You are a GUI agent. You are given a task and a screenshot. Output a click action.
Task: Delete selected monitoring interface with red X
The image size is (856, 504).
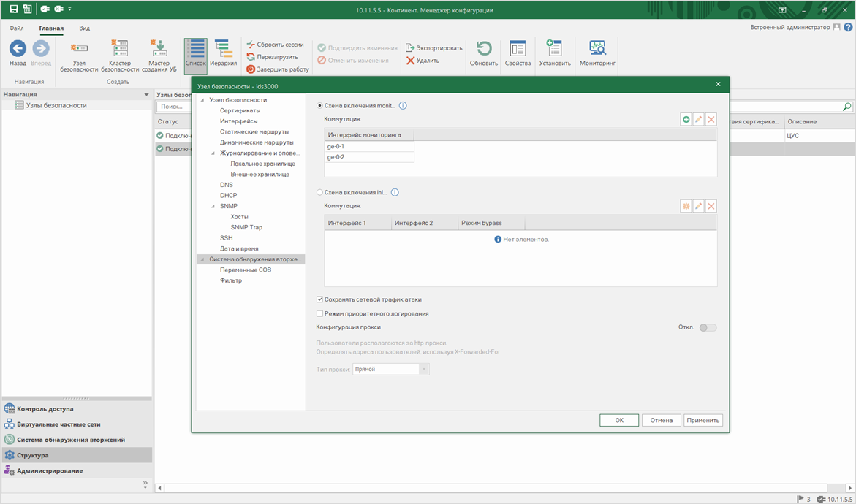(x=711, y=119)
